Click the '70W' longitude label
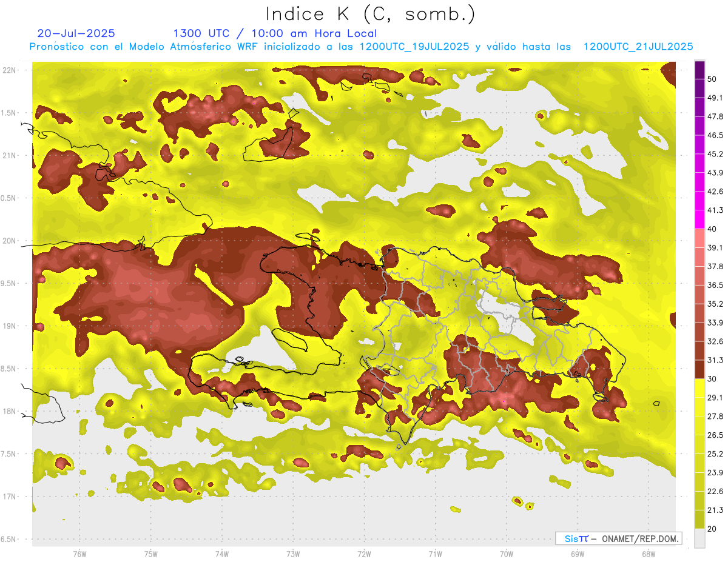 [506, 554]
